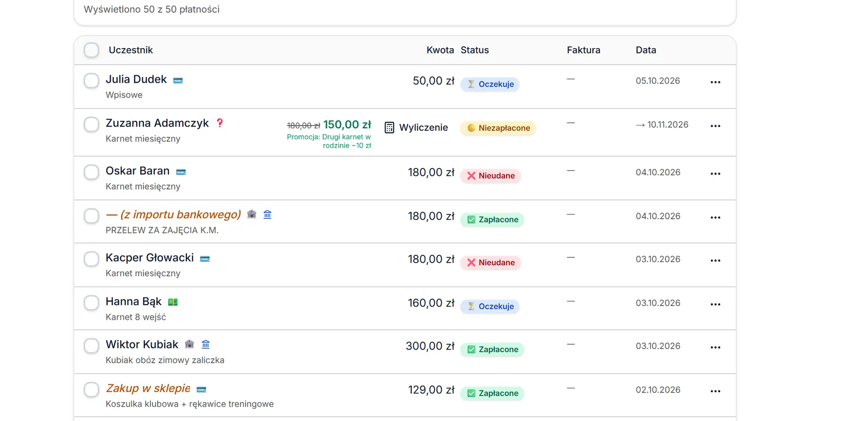
Task: Click the Data column header
Action: click(x=646, y=50)
